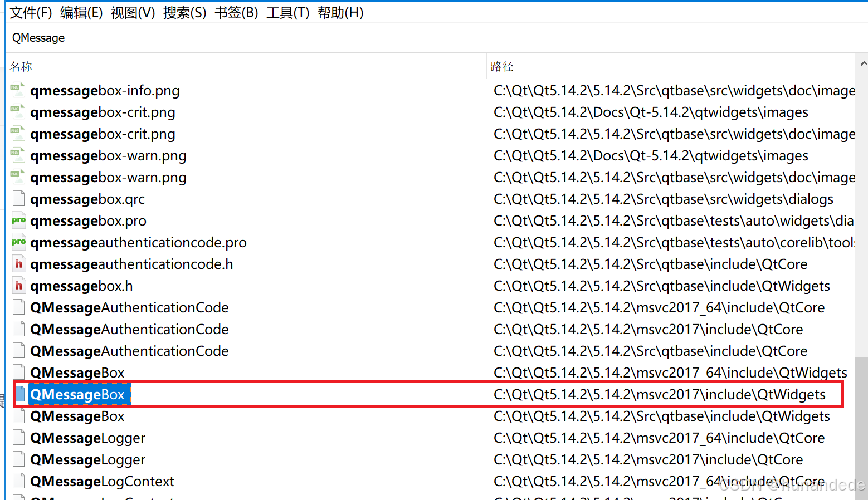Click the PNG icon for qmessagebox-crit.png

tap(18, 111)
